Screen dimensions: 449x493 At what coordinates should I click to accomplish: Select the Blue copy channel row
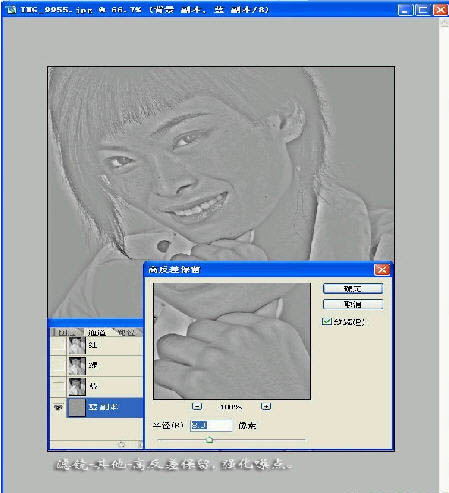click(97, 407)
